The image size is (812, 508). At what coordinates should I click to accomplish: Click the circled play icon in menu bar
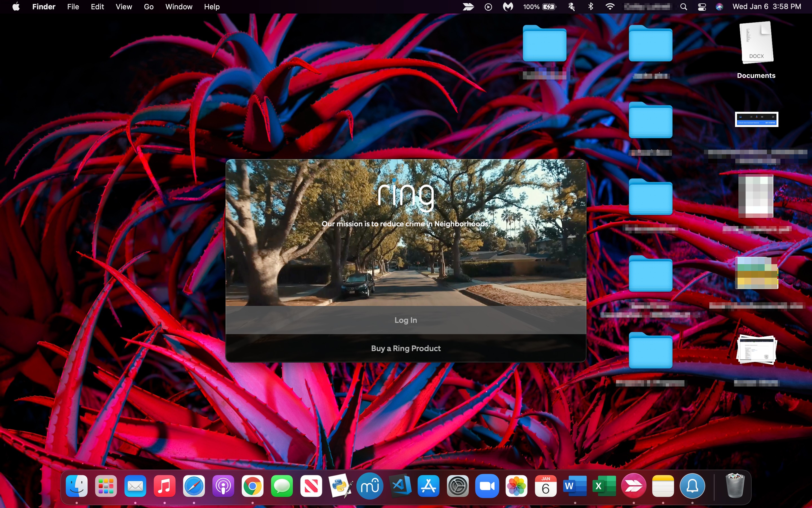click(488, 7)
